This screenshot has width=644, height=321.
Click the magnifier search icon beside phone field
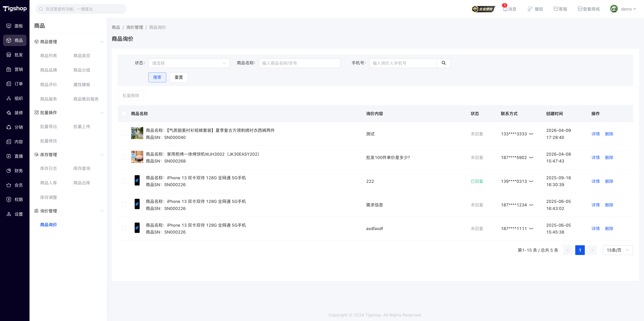(x=443, y=63)
